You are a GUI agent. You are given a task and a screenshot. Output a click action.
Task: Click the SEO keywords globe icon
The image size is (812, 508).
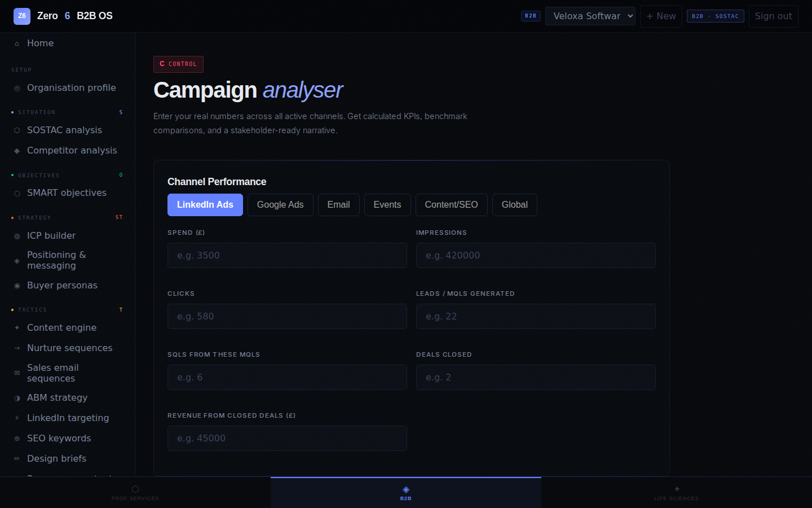[x=17, y=439]
